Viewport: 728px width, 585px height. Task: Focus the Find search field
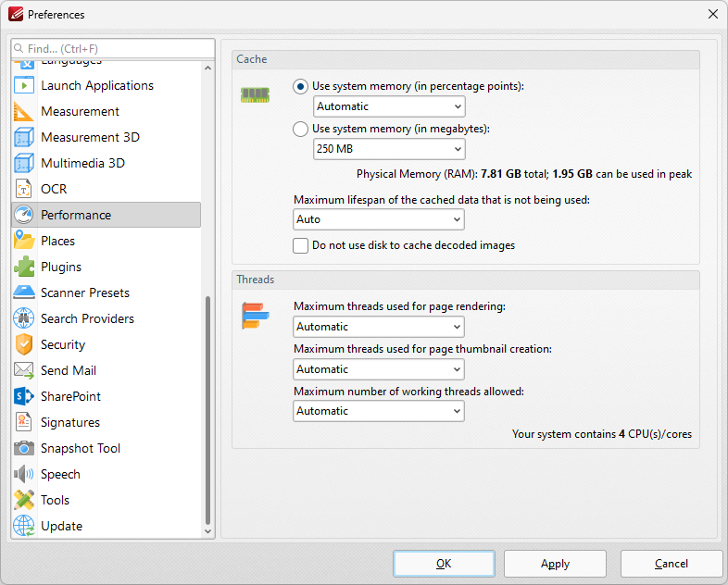(x=113, y=48)
